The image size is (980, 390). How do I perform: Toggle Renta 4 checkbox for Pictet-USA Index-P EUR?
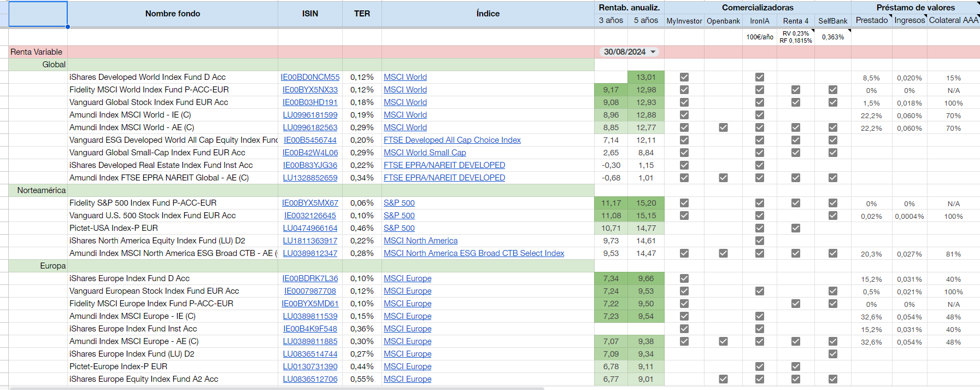pyautogui.click(x=796, y=228)
